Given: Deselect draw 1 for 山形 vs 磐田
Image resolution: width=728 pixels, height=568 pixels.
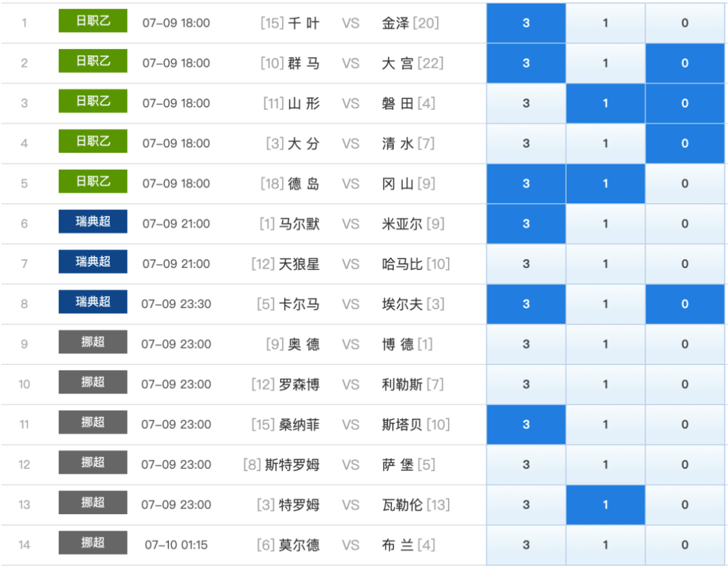Looking at the screenshot, I should coord(605,103).
